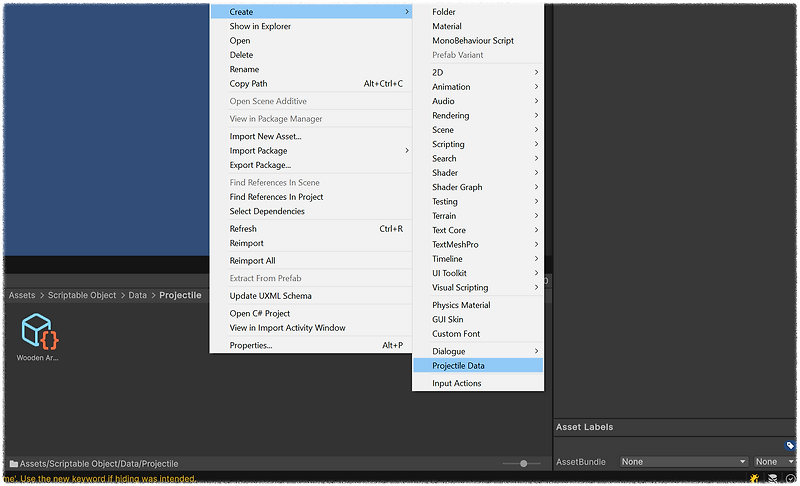Click the Assets/Scriptable Object/Data/Projectile path bar
Image resolution: width=800 pixels, height=486 pixels.
94,464
